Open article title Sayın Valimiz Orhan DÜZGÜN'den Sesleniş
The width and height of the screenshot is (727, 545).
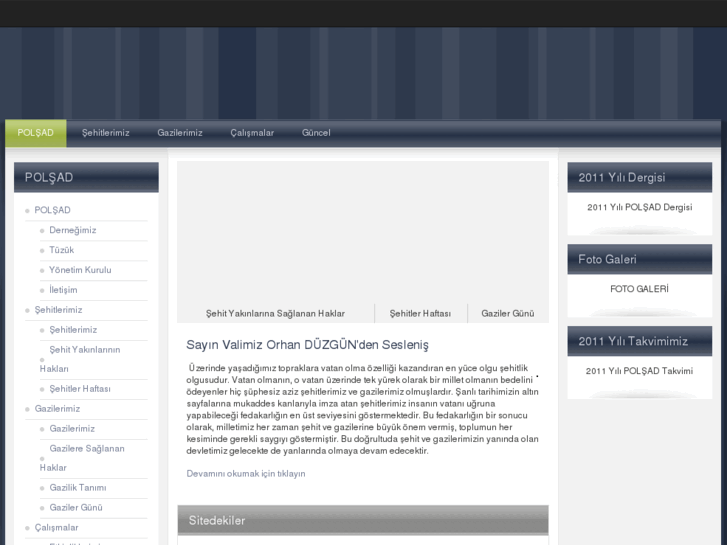(307, 345)
